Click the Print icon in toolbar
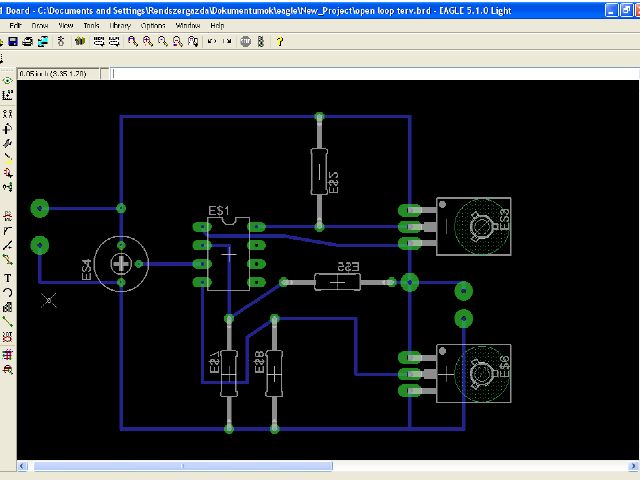This screenshot has height=480, width=640. (27, 41)
